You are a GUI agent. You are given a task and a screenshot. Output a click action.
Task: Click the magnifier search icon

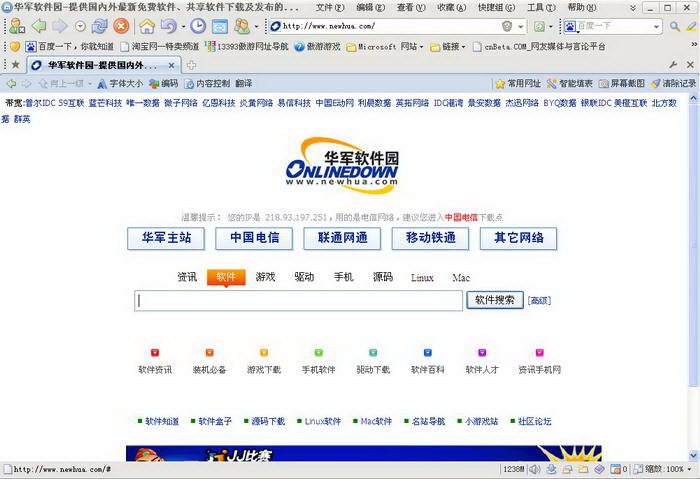(675, 26)
